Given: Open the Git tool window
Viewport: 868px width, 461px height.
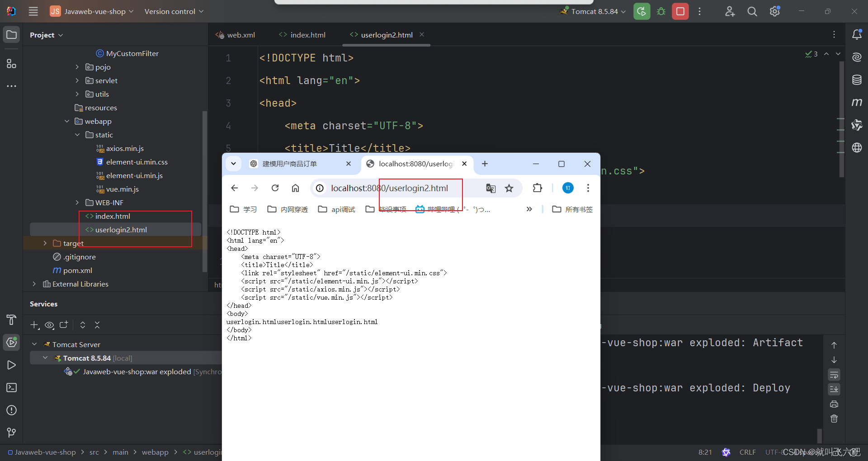Looking at the screenshot, I should tap(11, 433).
